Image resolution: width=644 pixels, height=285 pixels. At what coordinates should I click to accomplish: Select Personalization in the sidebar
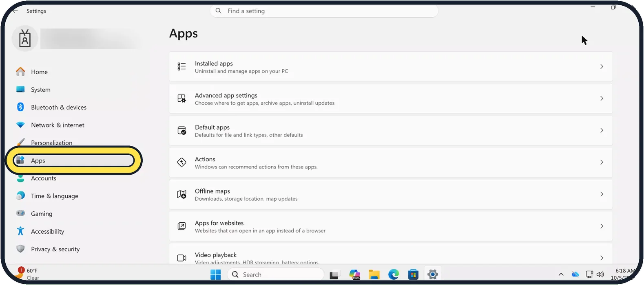pyautogui.click(x=44, y=142)
